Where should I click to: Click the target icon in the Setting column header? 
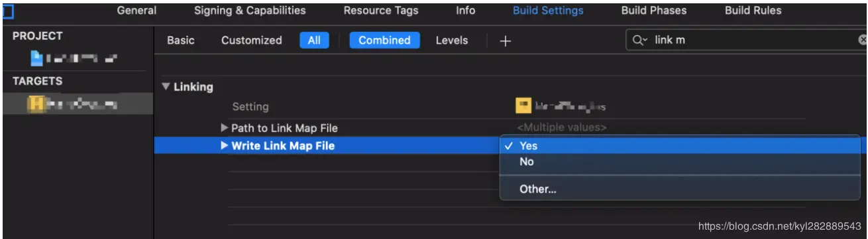pos(523,106)
